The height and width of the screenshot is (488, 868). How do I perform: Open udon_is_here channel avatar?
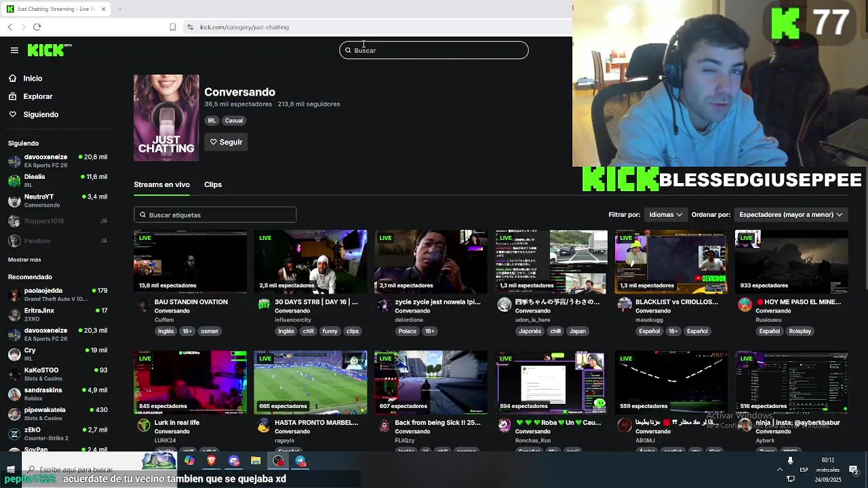[x=504, y=305]
